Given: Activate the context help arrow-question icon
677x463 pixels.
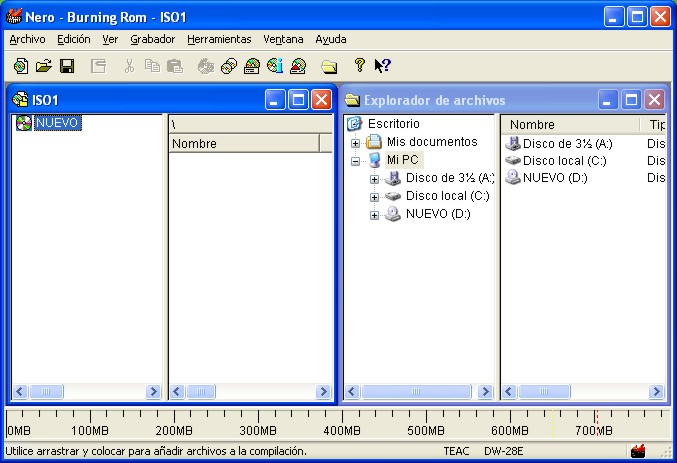Looking at the screenshot, I should [x=382, y=66].
